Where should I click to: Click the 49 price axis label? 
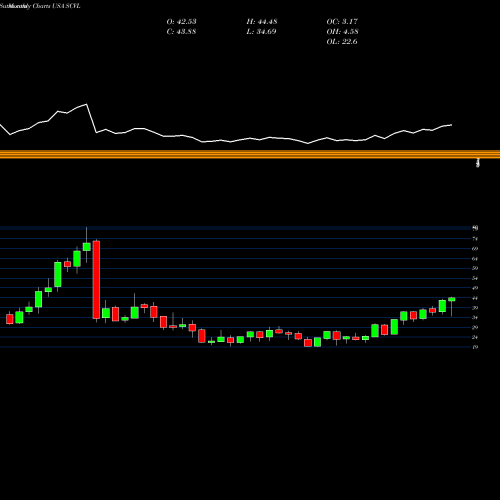[475, 288]
